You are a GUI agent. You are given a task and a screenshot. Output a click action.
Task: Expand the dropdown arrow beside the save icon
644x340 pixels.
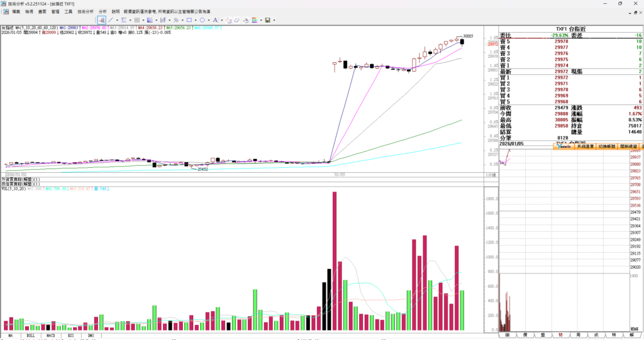click(x=274, y=20)
